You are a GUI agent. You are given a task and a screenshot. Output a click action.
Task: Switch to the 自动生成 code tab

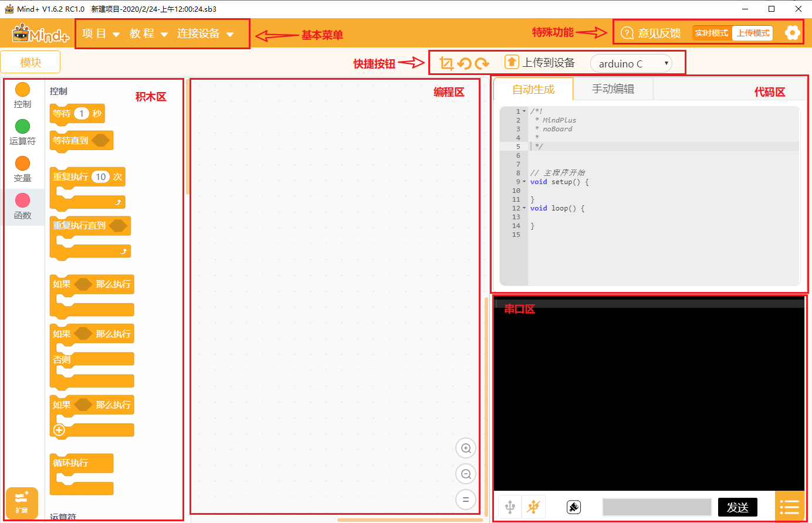(x=533, y=89)
